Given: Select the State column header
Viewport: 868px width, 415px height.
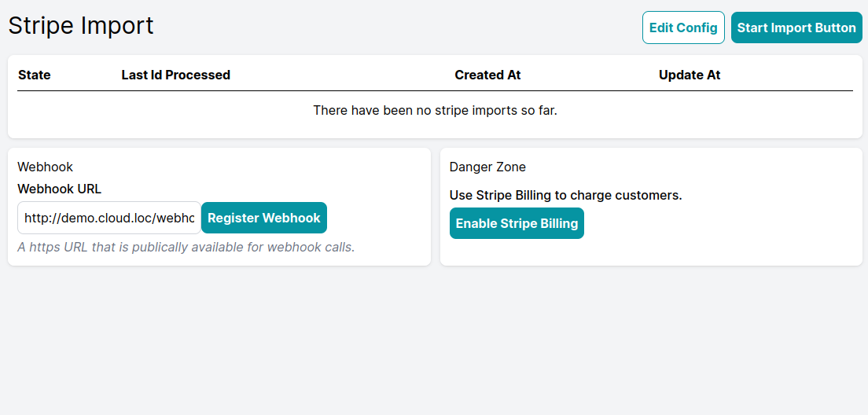Looking at the screenshot, I should pyautogui.click(x=35, y=75).
